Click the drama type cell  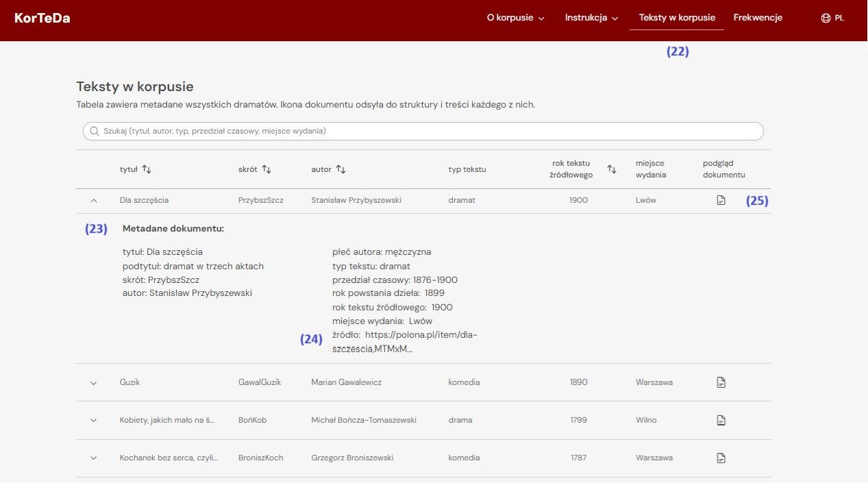(460, 420)
